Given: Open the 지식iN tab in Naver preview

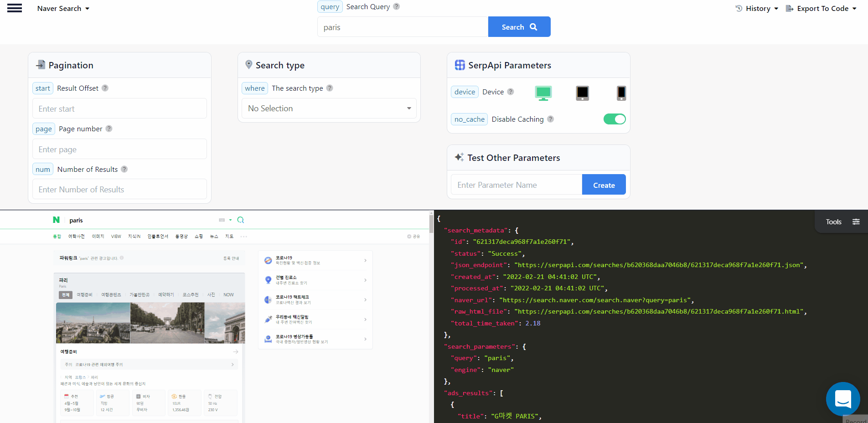Looking at the screenshot, I should coord(134,236).
